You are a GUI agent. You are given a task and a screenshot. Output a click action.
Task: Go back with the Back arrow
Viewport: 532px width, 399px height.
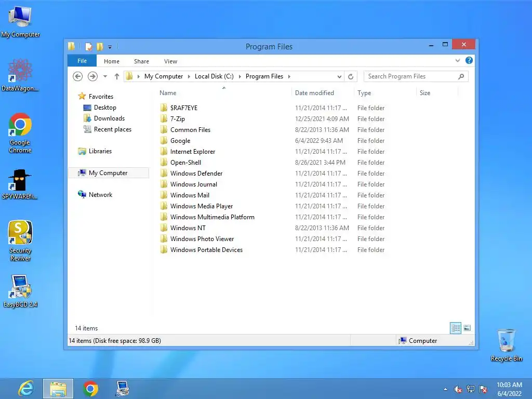(78, 76)
